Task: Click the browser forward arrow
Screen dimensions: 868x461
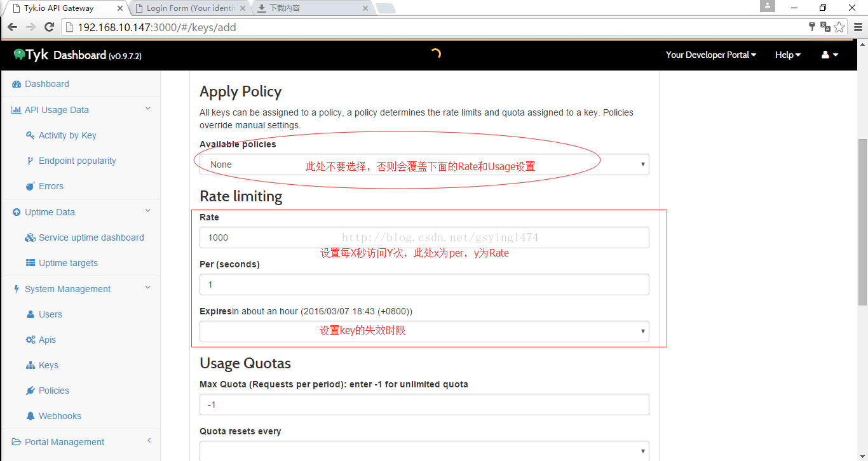Action: pos(31,27)
